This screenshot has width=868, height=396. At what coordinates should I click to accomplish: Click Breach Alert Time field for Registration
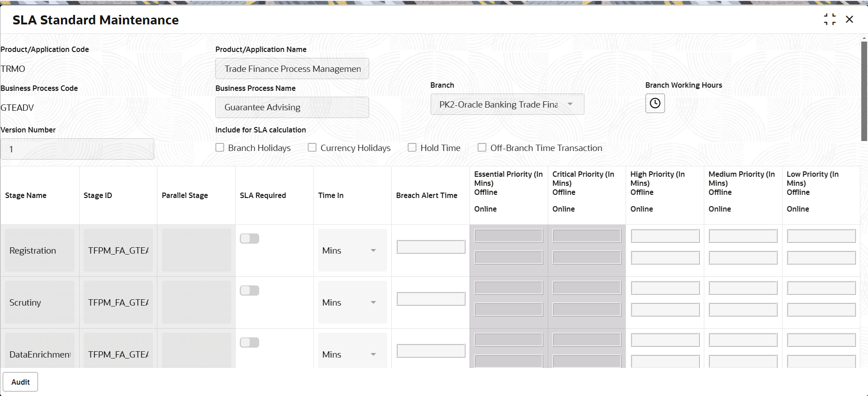(431, 247)
